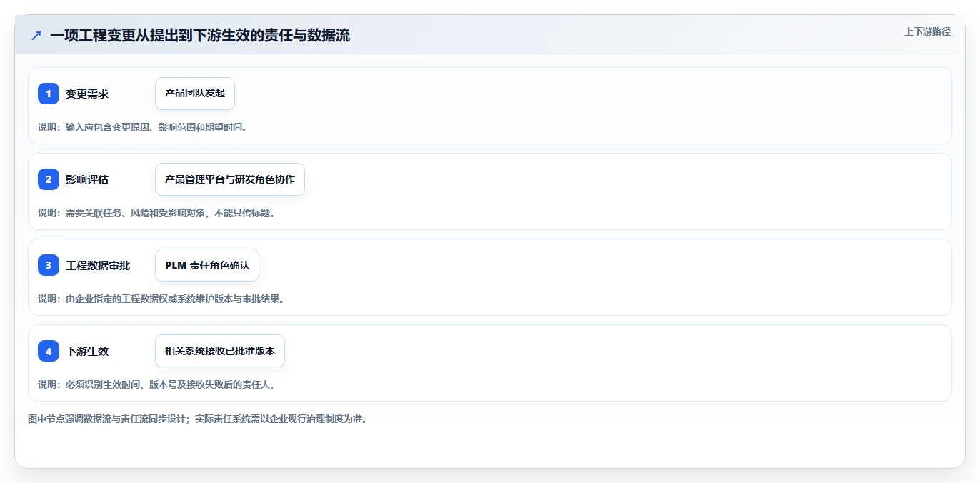980x483 pixels.
Task: Select the PLM 责任角色确认 chip
Action: [x=207, y=265]
